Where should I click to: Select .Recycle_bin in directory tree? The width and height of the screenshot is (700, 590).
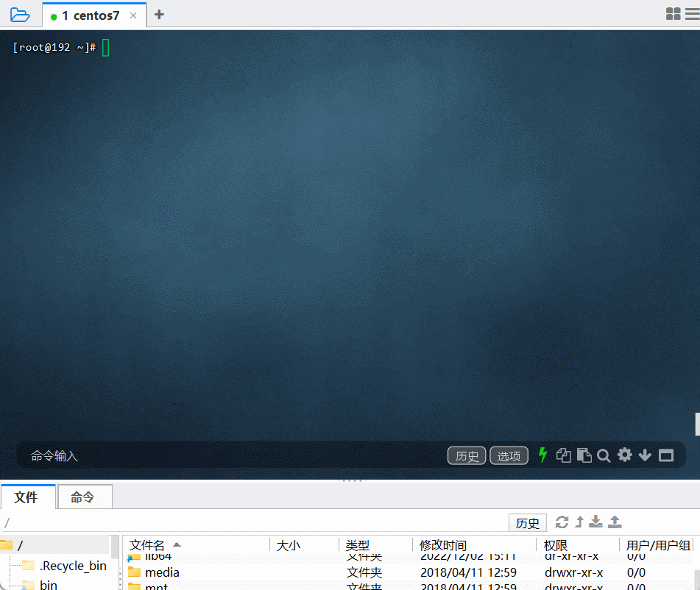click(73, 566)
